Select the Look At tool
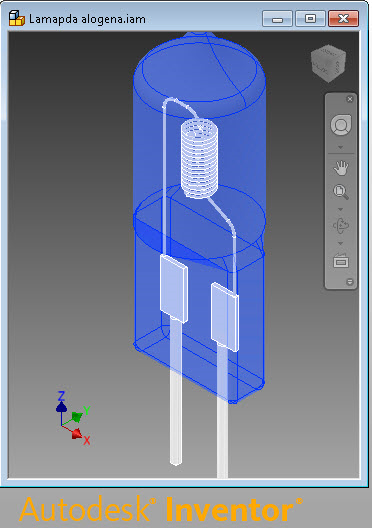 click(341, 261)
